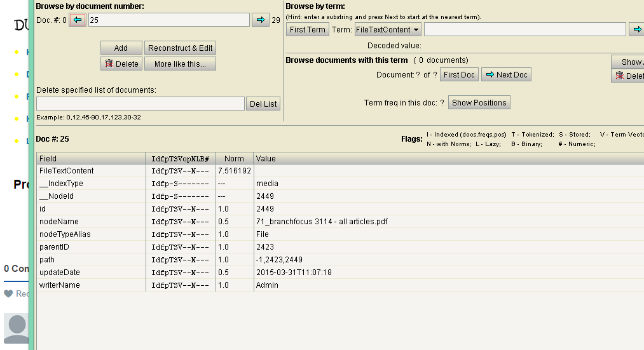The width and height of the screenshot is (644, 350).
Task: Click the next term arrow button
Action: tap(636, 30)
